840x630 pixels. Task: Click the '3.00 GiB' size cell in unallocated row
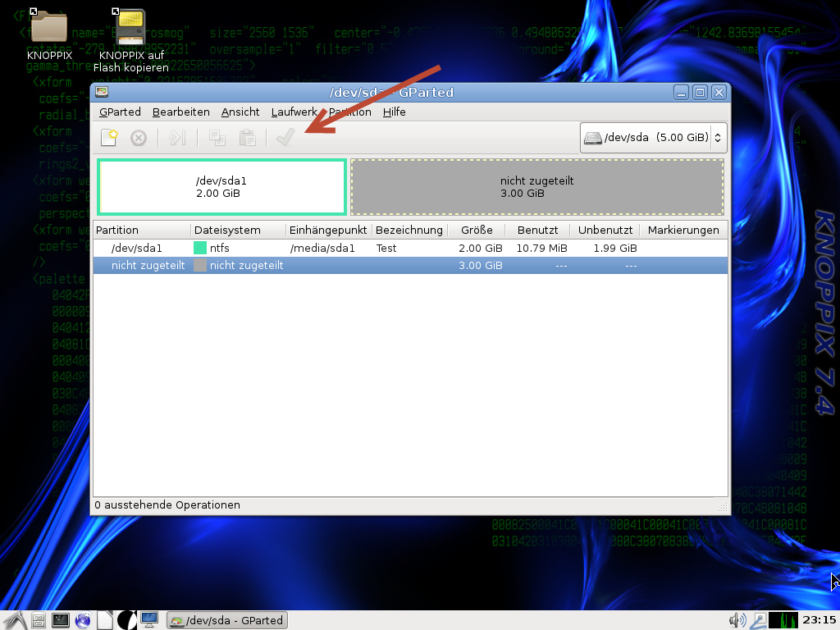click(481, 265)
